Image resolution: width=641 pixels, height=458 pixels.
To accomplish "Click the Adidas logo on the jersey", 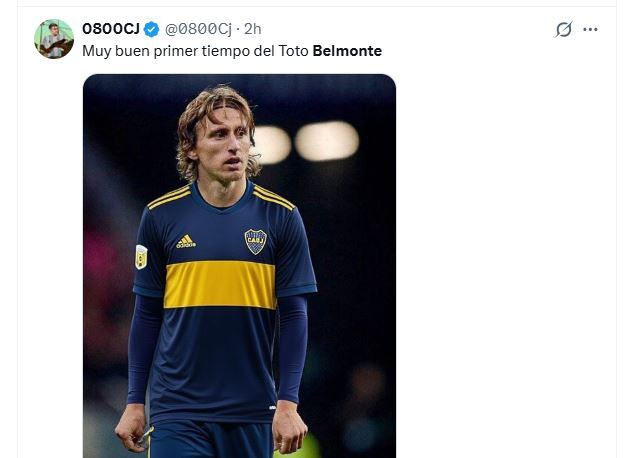I will [186, 241].
